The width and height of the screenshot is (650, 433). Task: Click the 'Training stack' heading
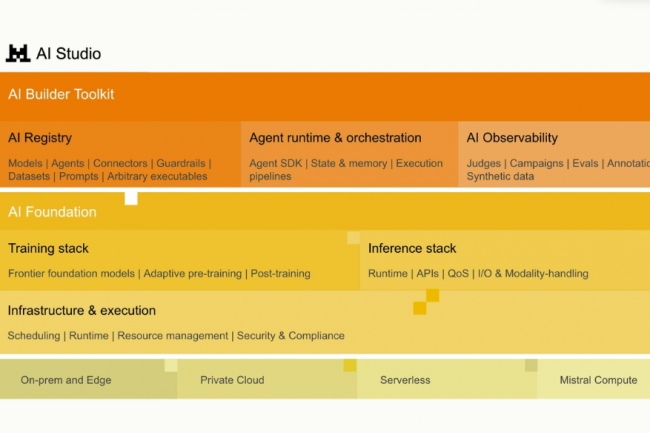coord(48,248)
